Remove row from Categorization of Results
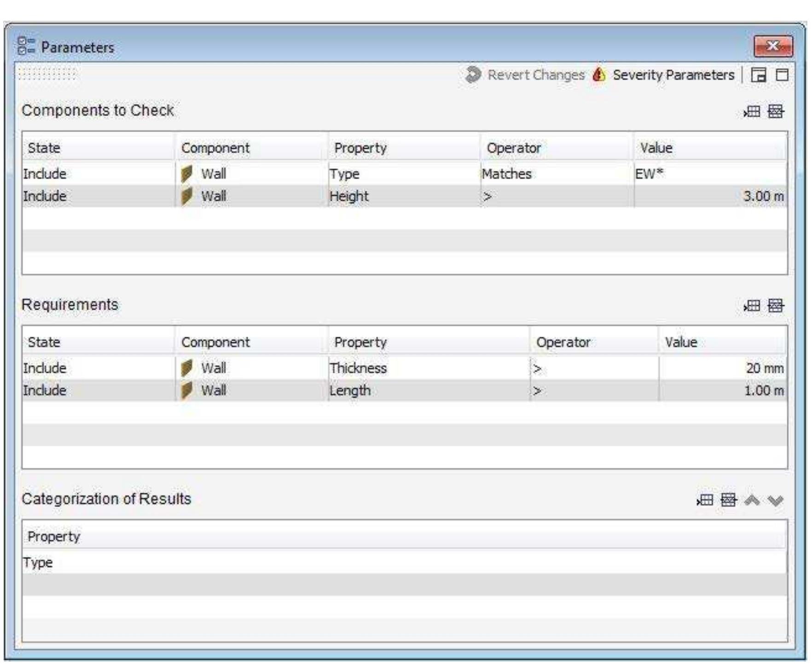 point(728,500)
